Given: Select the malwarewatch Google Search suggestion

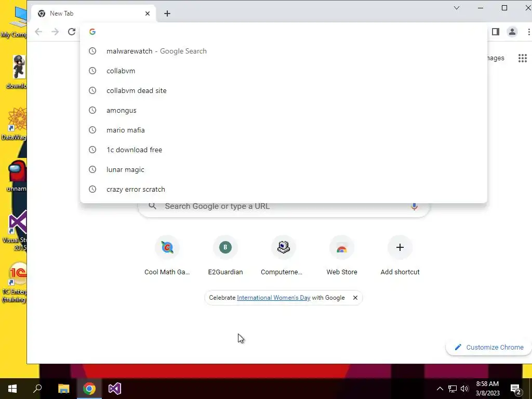Looking at the screenshot, I should [284, 51].
